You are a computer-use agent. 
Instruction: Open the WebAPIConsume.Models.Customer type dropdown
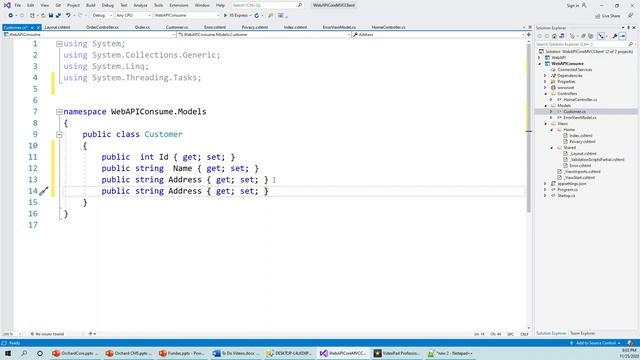pyautogui.click(x=264, y=35)
